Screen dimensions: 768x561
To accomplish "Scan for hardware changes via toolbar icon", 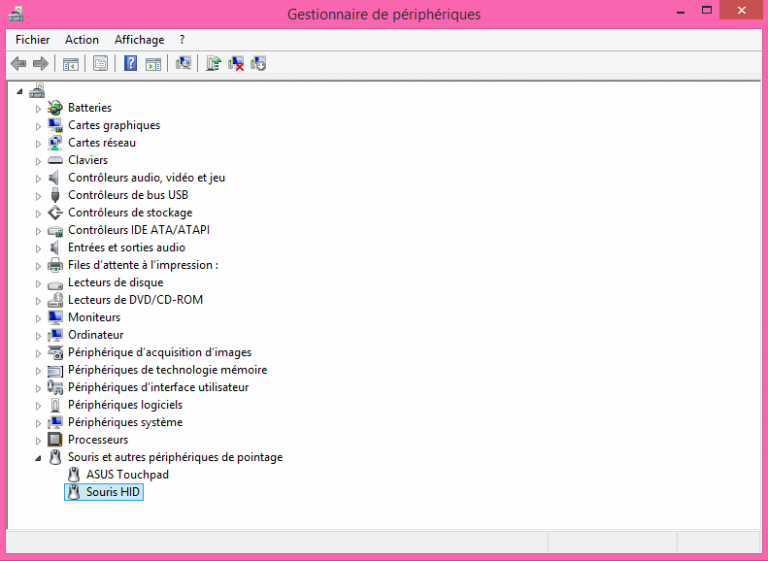I will [183, 64].
